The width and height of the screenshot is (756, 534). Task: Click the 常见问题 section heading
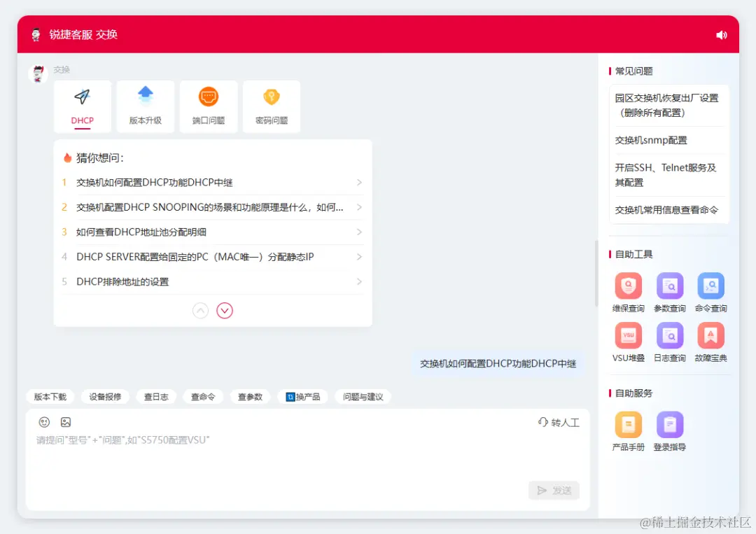tap(633, 71)
